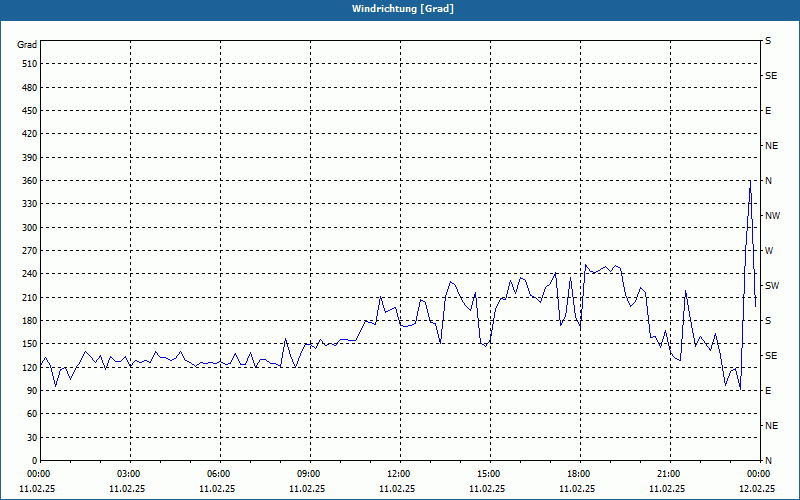Select the 240 degree axis label

[30, 274]
